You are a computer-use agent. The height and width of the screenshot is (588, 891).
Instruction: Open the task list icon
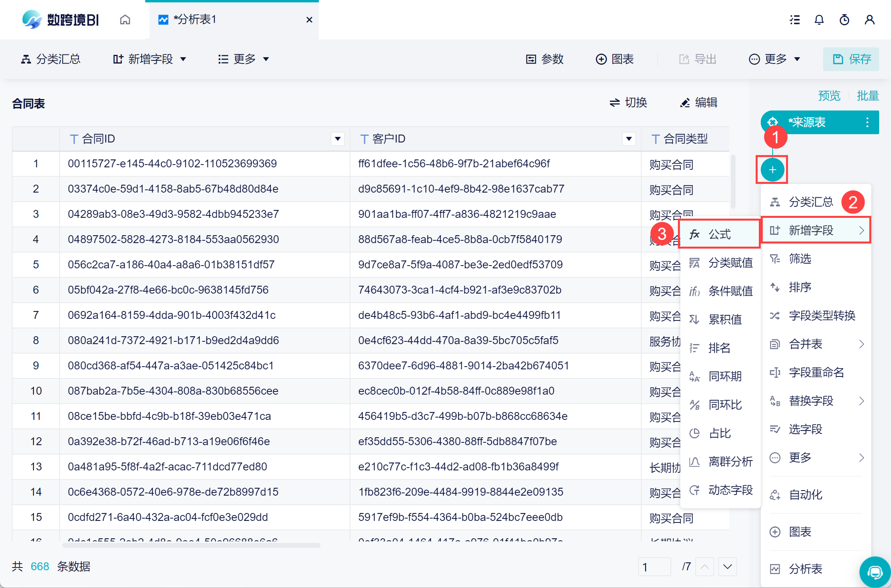(794, 20)
